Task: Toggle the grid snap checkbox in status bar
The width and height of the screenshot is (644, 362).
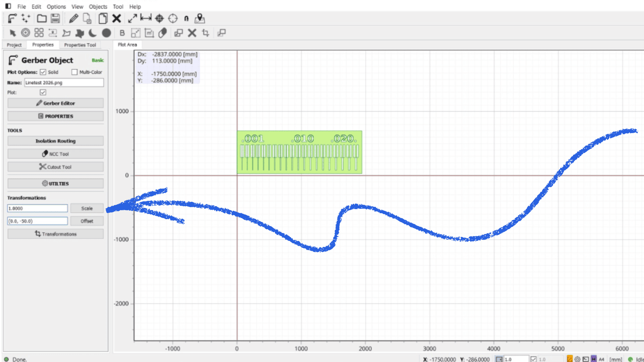Action: point(533,359)
